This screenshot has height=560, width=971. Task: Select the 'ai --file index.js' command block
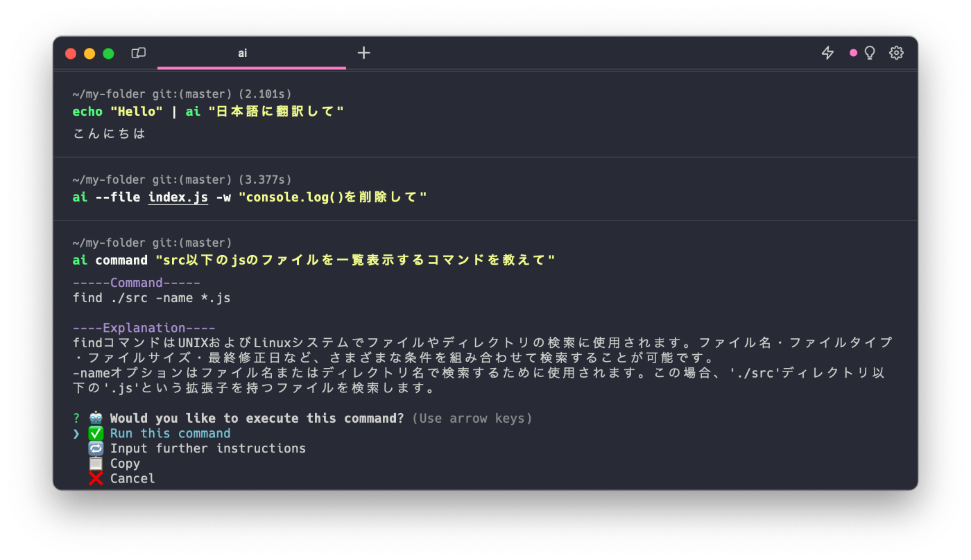point(486,189)
